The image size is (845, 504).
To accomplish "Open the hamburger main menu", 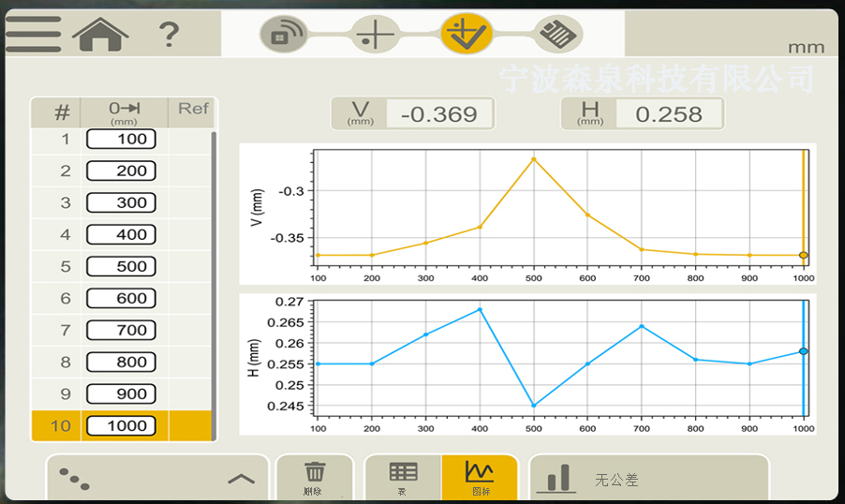I will 33,35.
